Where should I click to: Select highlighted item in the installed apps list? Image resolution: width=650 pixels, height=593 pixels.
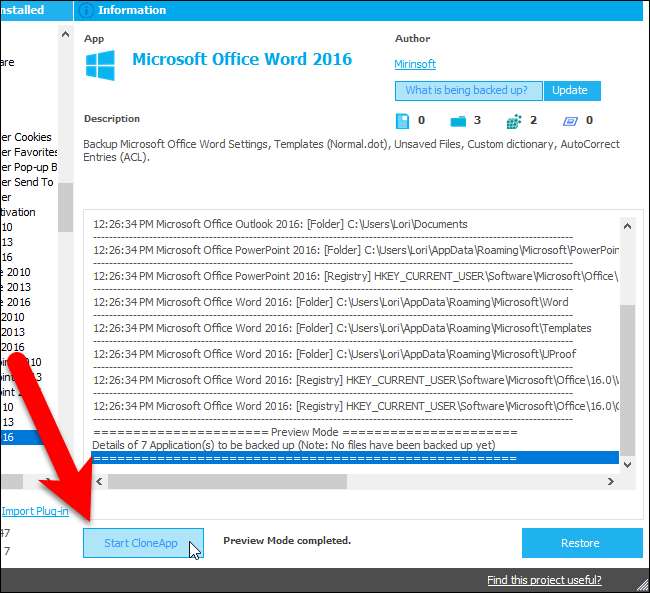click(x=28, y=437)
